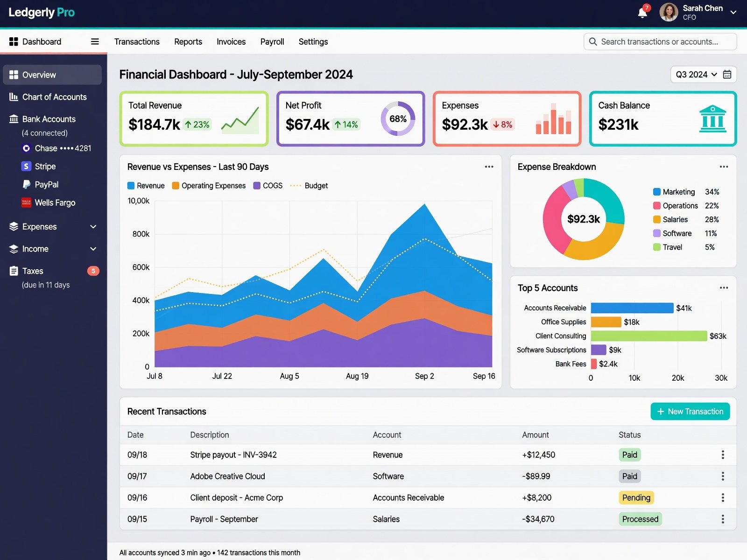747x560 pixels.
Task: Click the Chase bank logo icon
Action: tap(27, 148)
